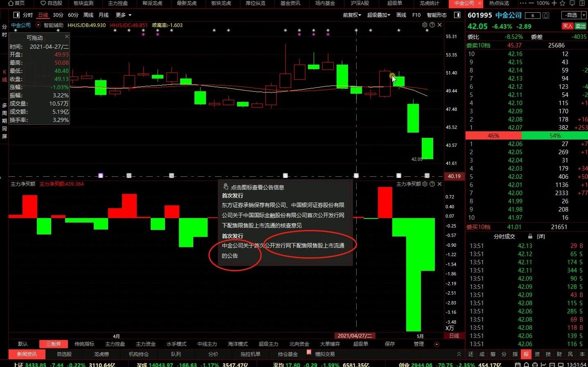Open alert bell icon in bottom status bar
This screenshot has width=588, height=367.
526,365
